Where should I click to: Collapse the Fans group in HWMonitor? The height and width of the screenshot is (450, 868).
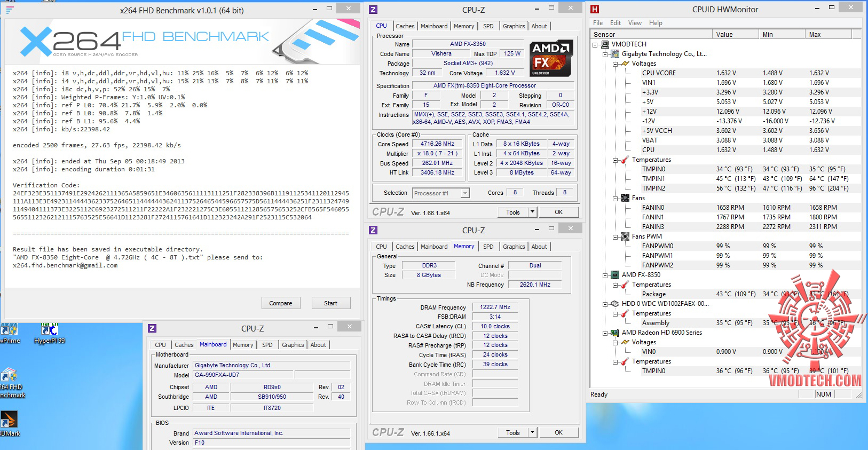615,199
